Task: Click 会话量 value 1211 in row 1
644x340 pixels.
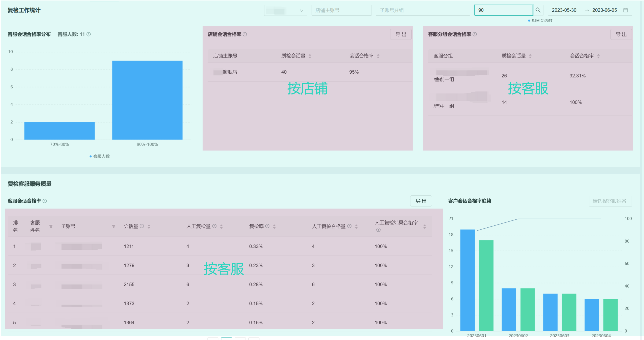Action: point(129,247)
